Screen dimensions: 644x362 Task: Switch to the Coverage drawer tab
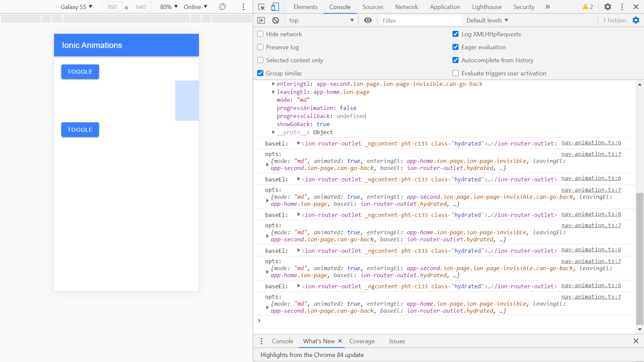(x=362, y=341)
